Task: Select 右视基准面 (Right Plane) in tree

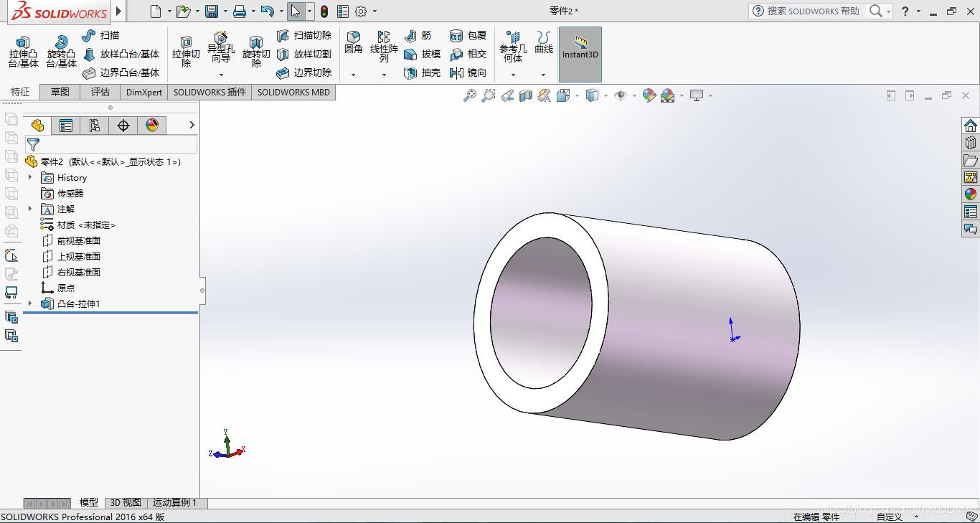Action: 71,272
